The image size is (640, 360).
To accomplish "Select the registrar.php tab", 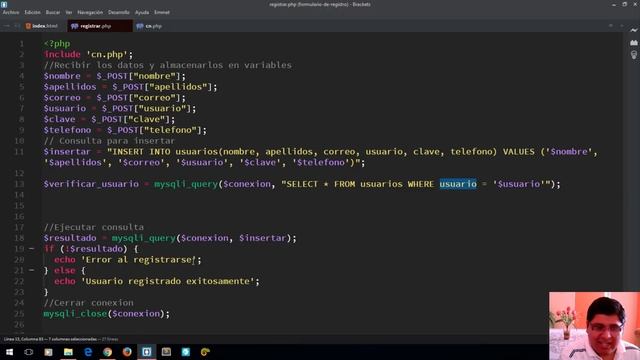I will click(100, 26).
